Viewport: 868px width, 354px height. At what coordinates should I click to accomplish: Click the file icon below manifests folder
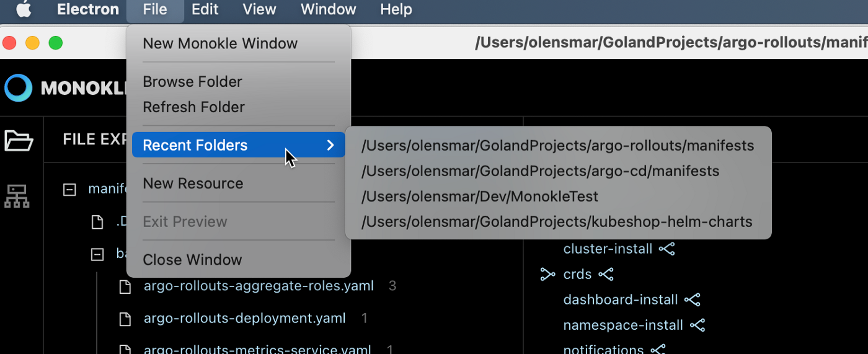97,222
